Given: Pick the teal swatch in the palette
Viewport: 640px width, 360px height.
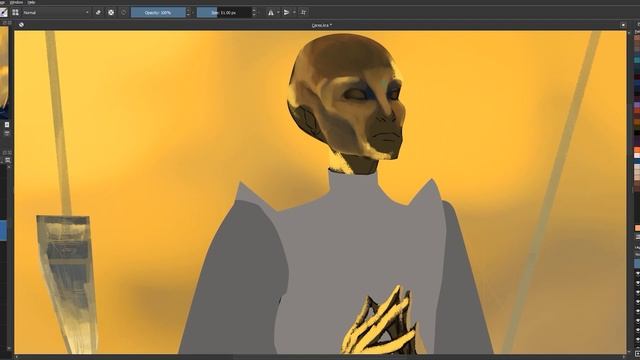Looking at the screenshot, I should click(637, 60).
